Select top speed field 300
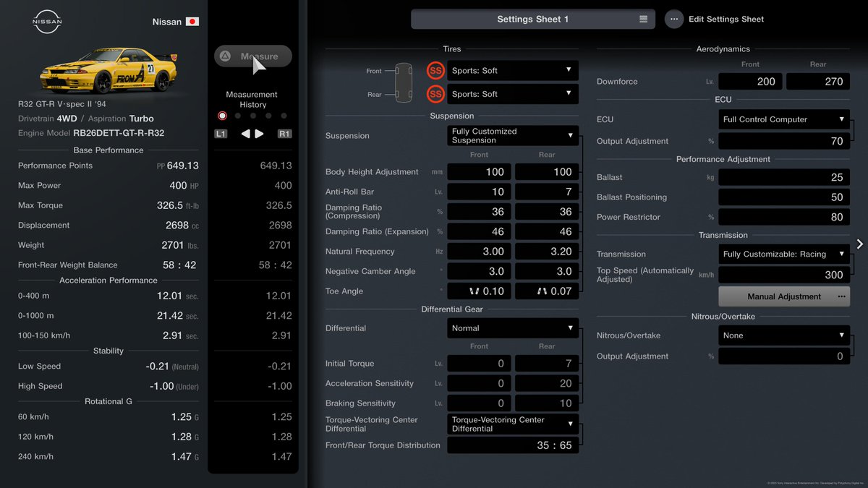868x488 pixels. (784, 275)
